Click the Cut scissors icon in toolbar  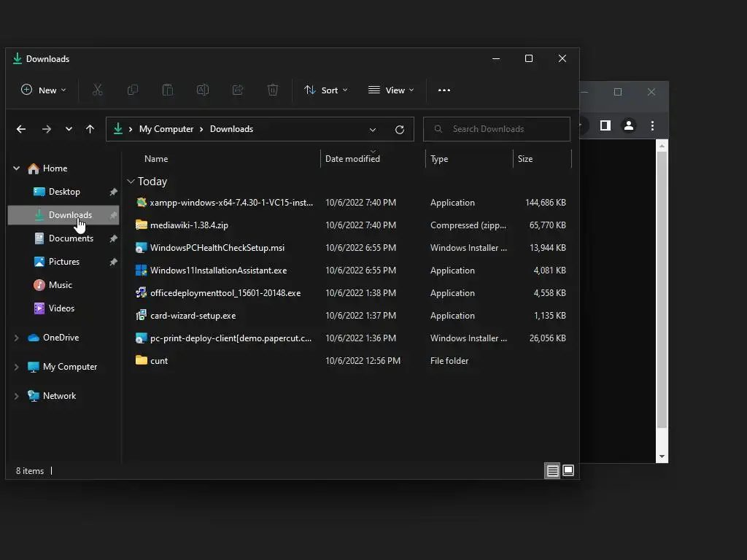97,90
